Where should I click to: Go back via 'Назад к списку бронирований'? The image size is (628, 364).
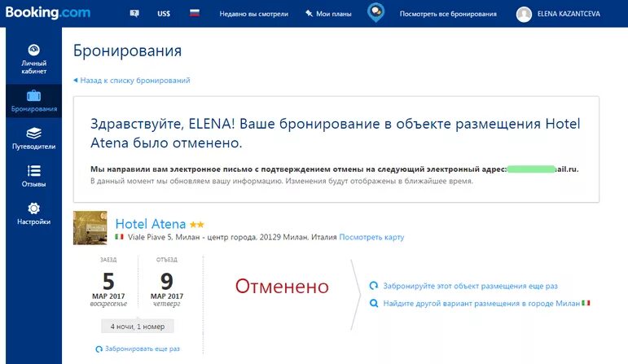[135, 81]
